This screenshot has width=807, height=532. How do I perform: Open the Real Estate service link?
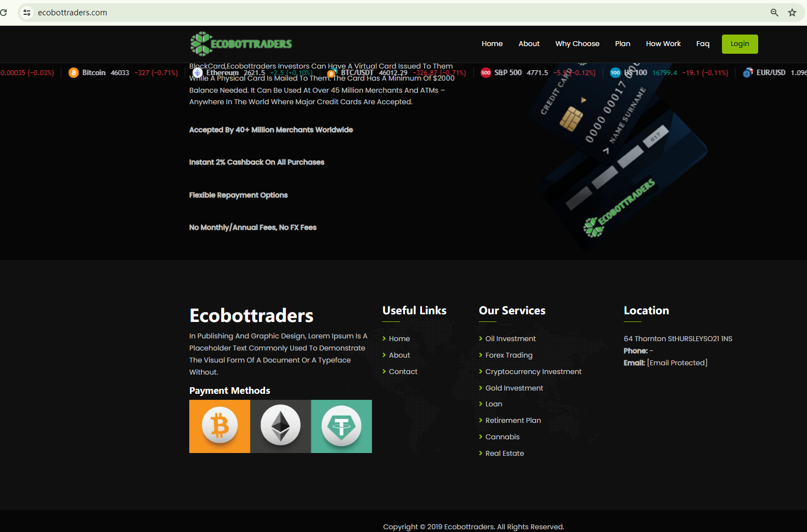click(x=505, y=454)
